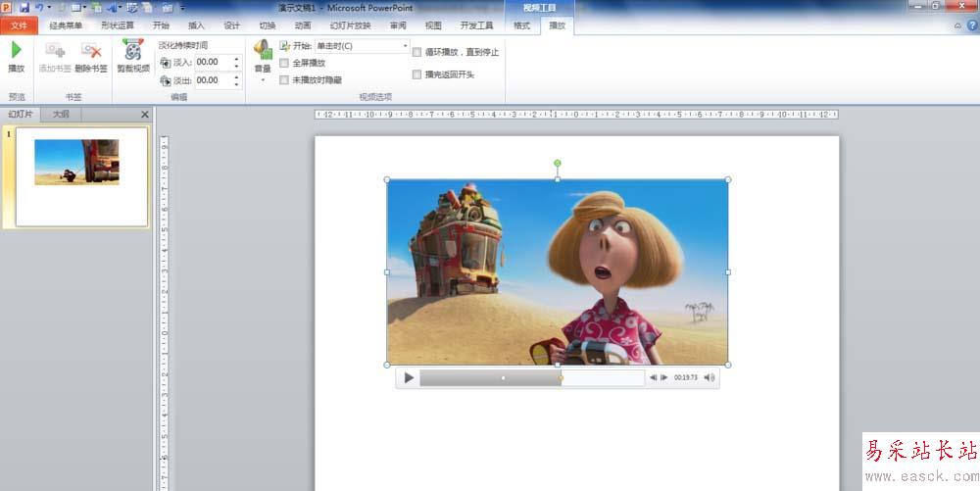Toggle Rewind after Playing (播完返回开头) checkbox
Viewport: 980px width, 491px height.
pos(416,74)
